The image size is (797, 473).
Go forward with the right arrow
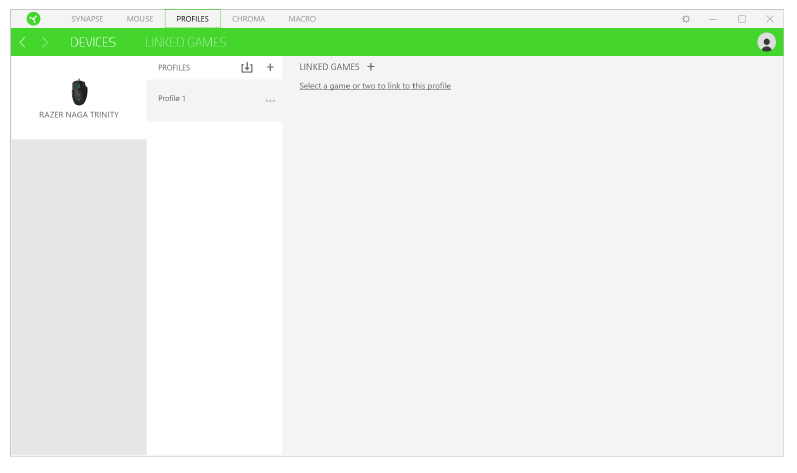(45, 42)
